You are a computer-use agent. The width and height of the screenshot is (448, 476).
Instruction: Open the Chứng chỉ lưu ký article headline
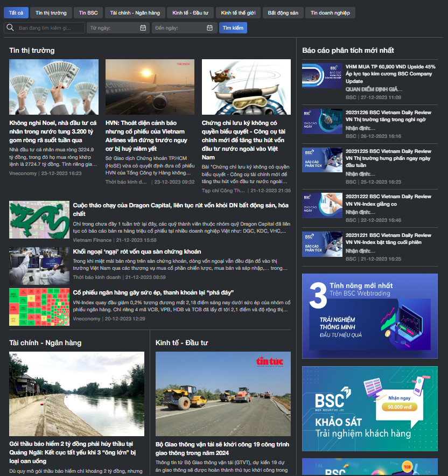[244, 140]
